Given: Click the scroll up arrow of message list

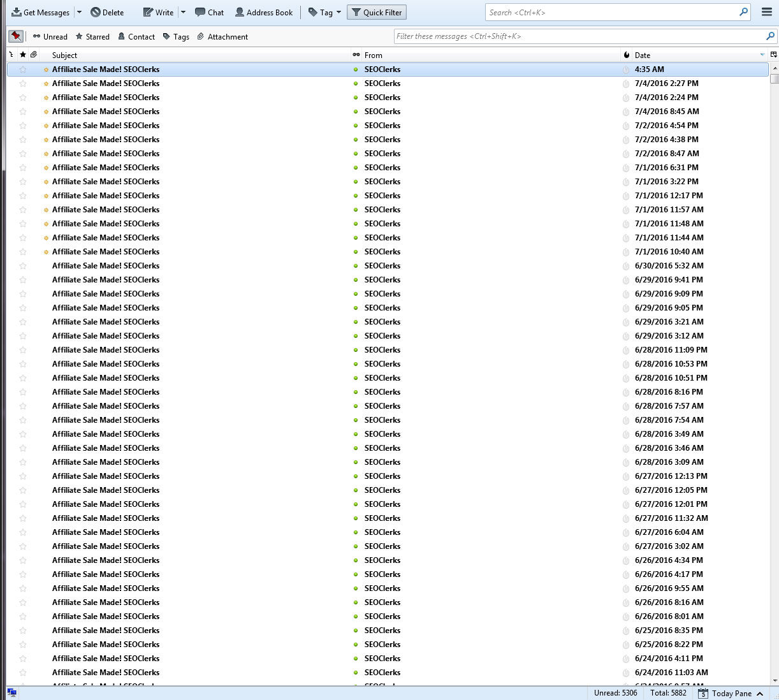Looking at the screenshot, I should [775, 68].
